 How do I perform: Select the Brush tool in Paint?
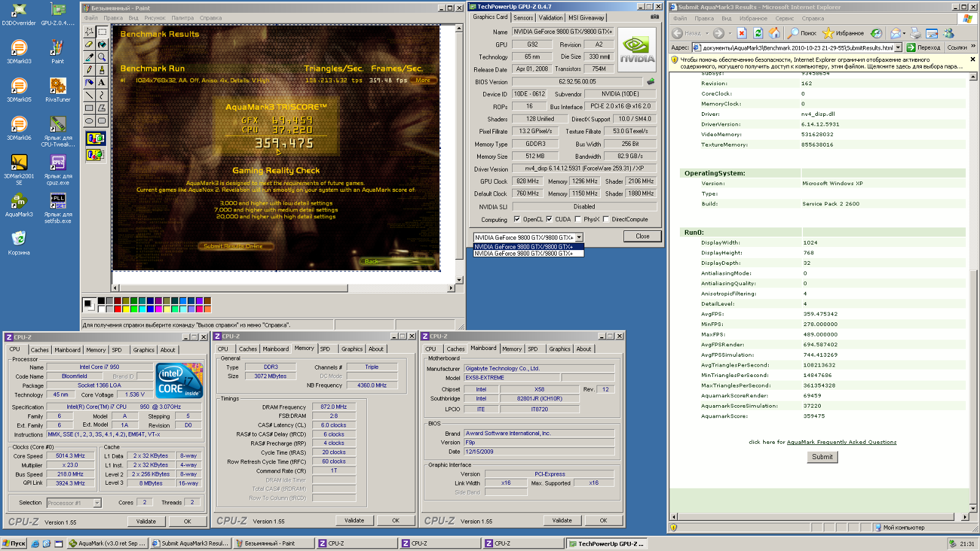pyautogui.click(x=102, y=70)
